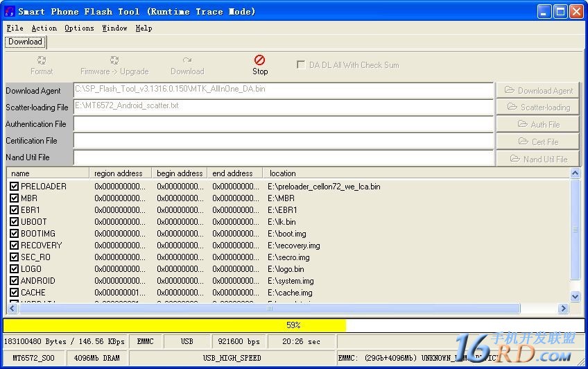
Task: Click the vertical scrollbar thumb of partition list
Action: click(576, 229)
